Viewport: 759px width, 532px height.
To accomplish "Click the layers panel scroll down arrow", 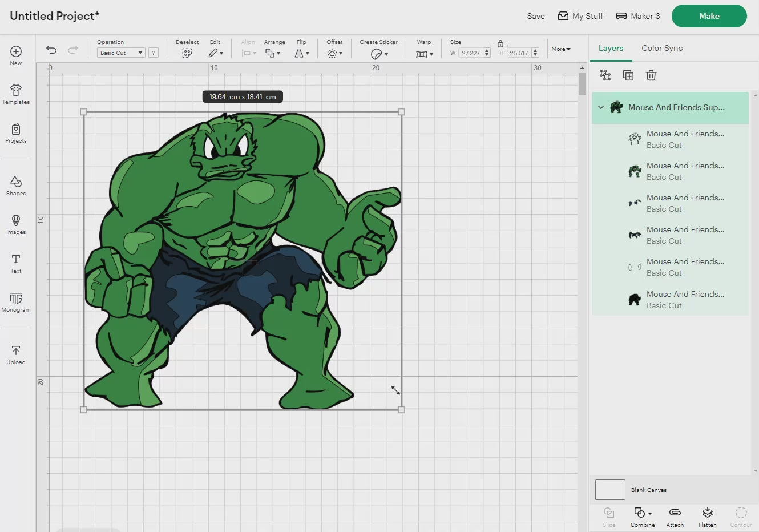I will pyautogui.click(x=756, y=471).
